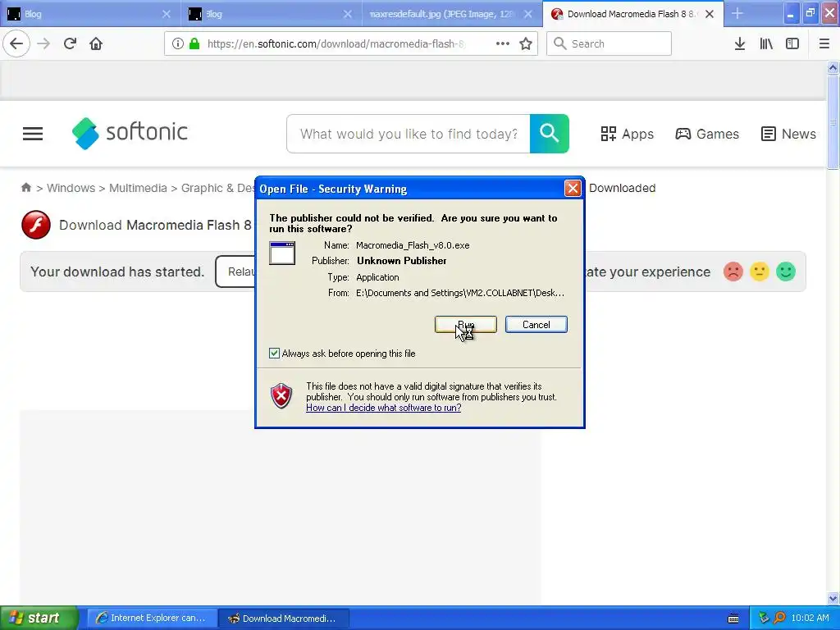This screenshot has height=630, width=840.
Task: Click the red Flash application icon
Action: point(36,225)
